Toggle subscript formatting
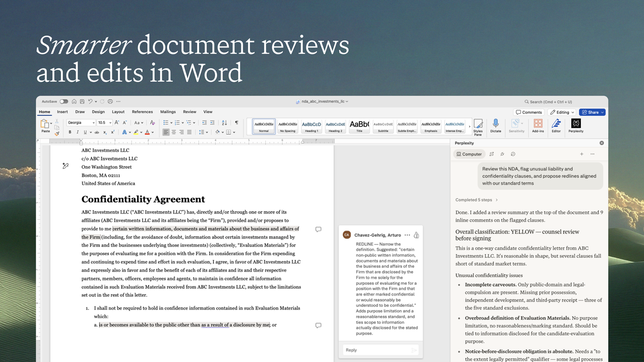The height and width of the screenshot is (362, 644). [x=105, y=132]
